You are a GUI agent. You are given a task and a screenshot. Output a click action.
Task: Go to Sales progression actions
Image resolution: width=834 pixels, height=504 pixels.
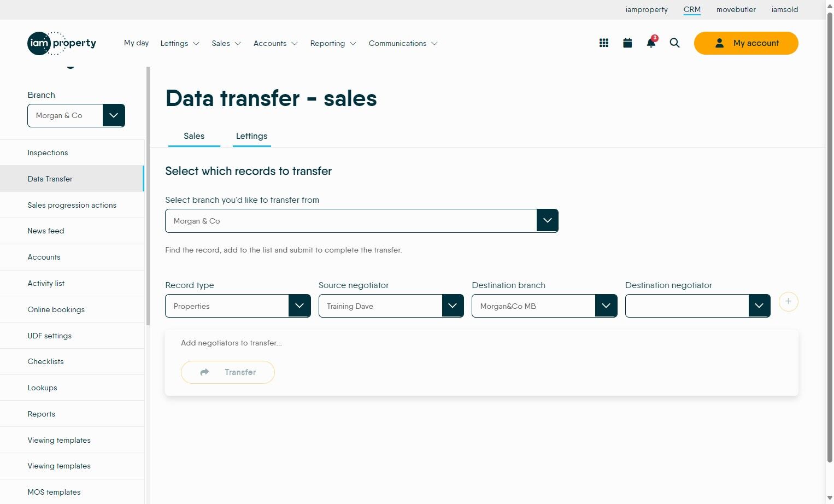72,205
